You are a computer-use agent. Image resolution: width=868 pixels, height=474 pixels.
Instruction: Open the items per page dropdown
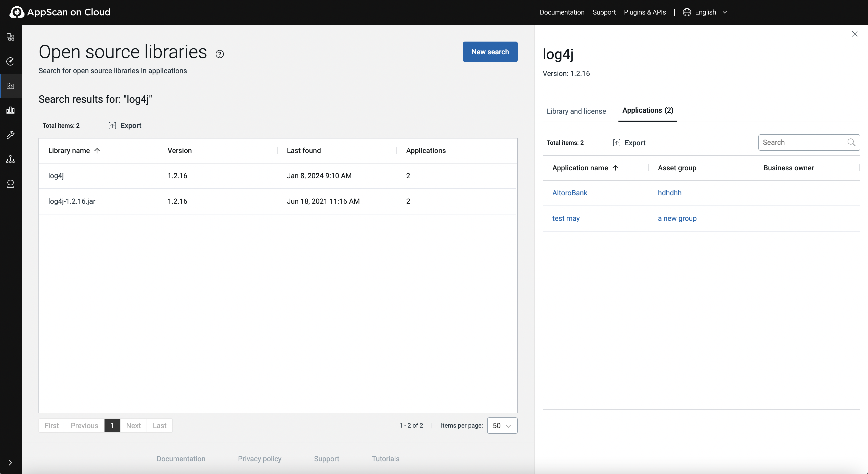tap(502, 426)
